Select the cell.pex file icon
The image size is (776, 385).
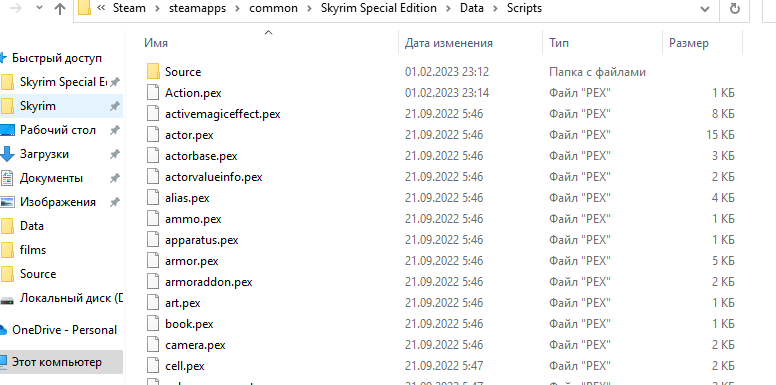tap(153, 366)
